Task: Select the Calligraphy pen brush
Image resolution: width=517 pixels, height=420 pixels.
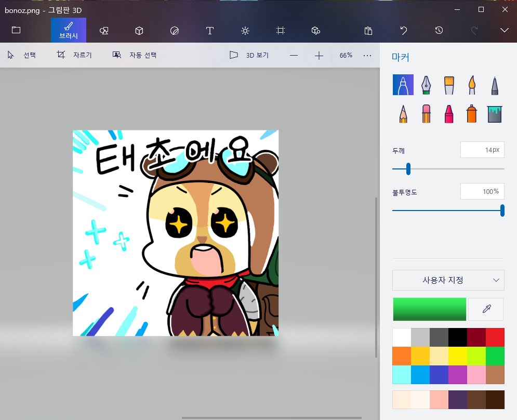Action: pyautogui.click(x=426, y=85)
